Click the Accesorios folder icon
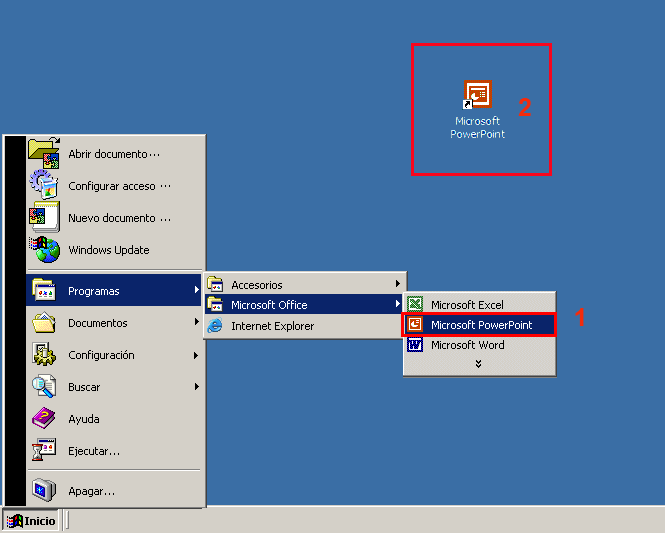This screenshot has height=533, width=665. (215, 285)
